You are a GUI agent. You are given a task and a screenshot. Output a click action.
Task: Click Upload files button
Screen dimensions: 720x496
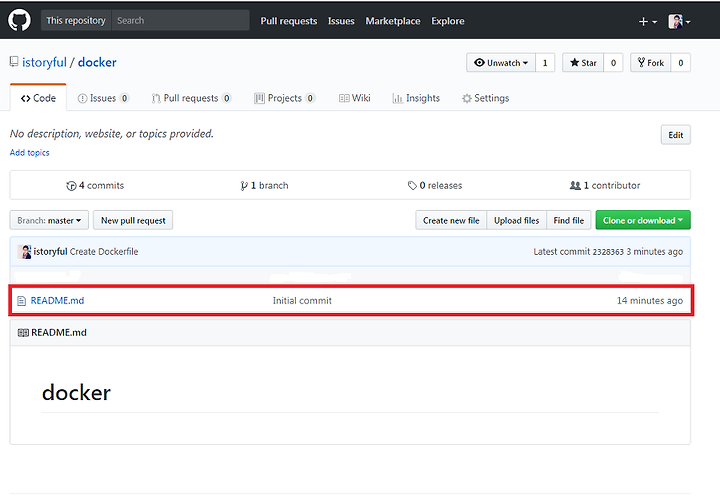(517, 220)
